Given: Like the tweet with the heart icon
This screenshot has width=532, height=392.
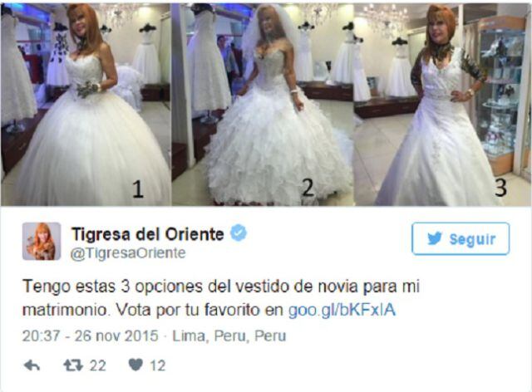Looking at the screenshot, I should 135,365.
